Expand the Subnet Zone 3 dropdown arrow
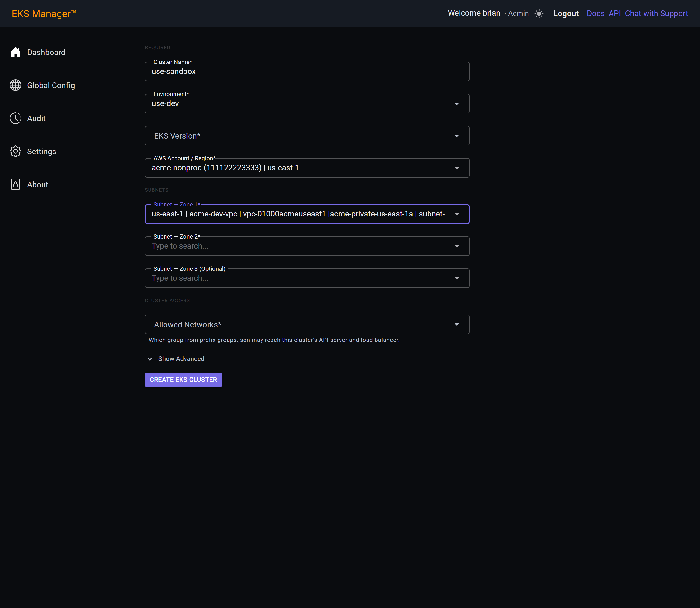 click(457, 278)
